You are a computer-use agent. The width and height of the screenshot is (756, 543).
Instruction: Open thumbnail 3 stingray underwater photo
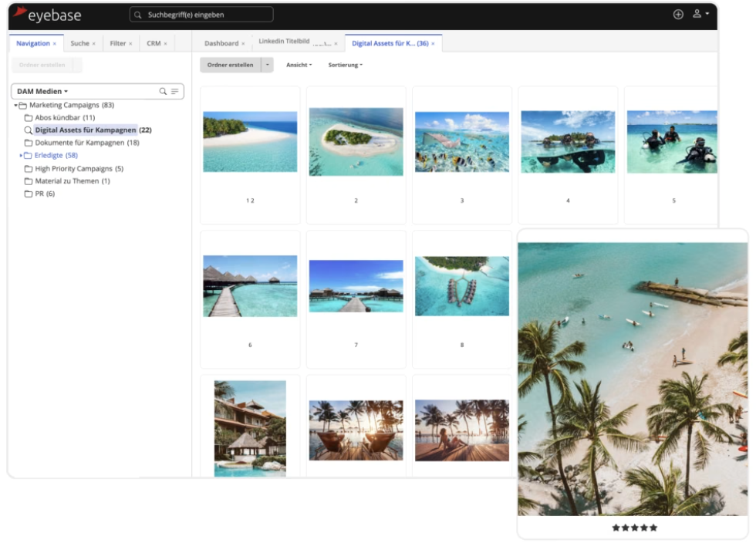462,142
